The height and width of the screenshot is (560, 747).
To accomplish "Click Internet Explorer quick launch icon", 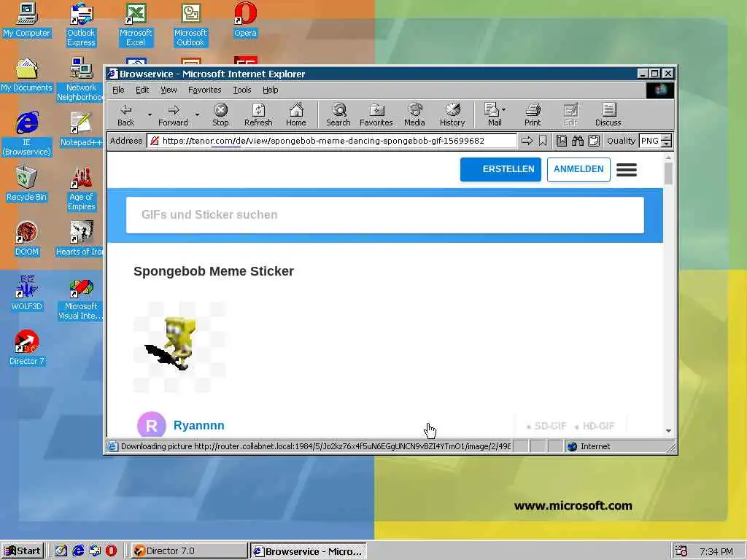I will pos(78,551).
